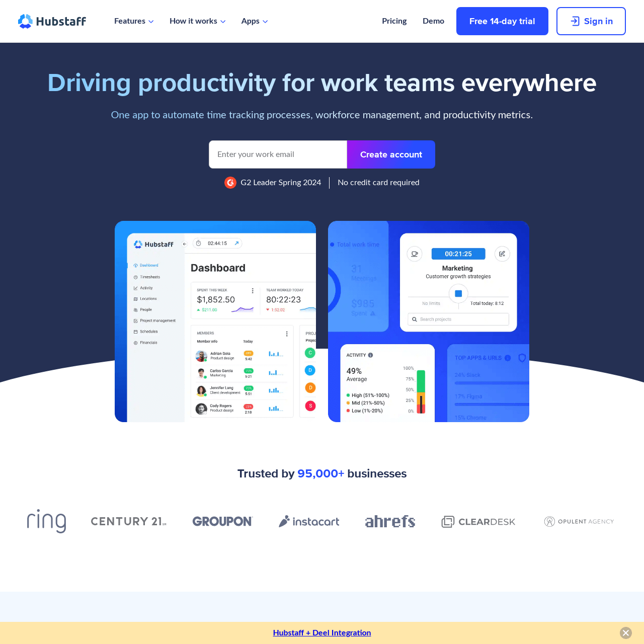This screenshot has height=644, width=644.
Task: Focus the work email input field
Action: pyautogui.click(x=278, y=154)
